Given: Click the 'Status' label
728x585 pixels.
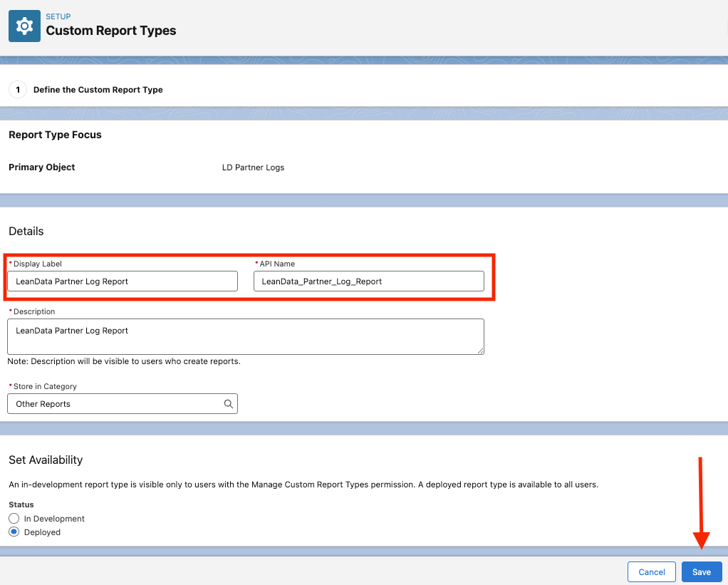Looking at the screenshot, I should pyautogui.click(x=21, y=504).
